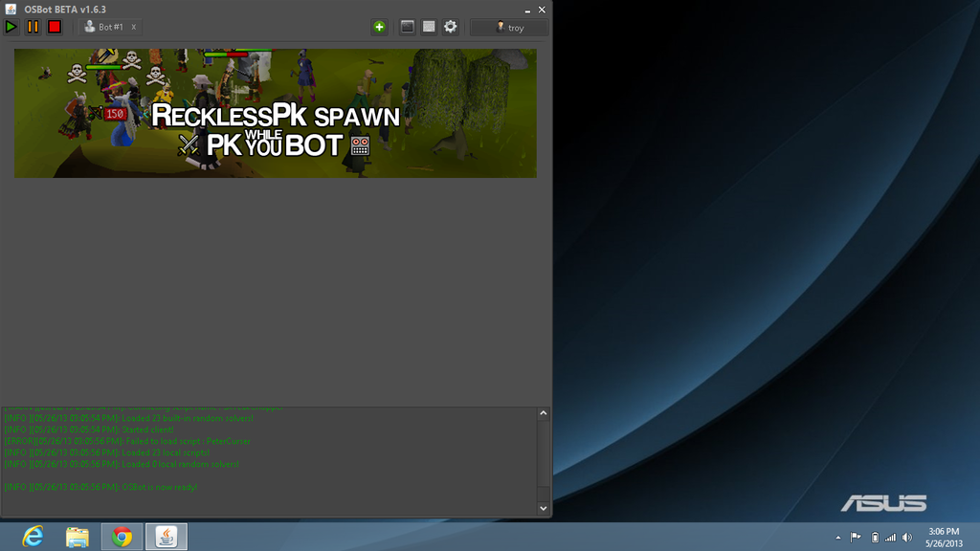Screen dimensions: 980x551
Task: Close the Bot #1 tab
Action: 133,27
